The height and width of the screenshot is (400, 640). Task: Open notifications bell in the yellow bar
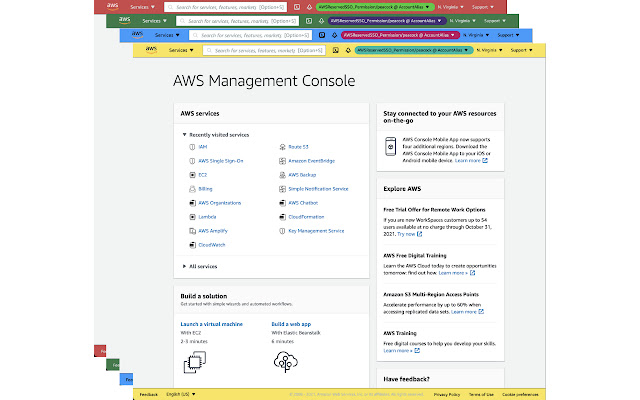(x=348, y=50)
